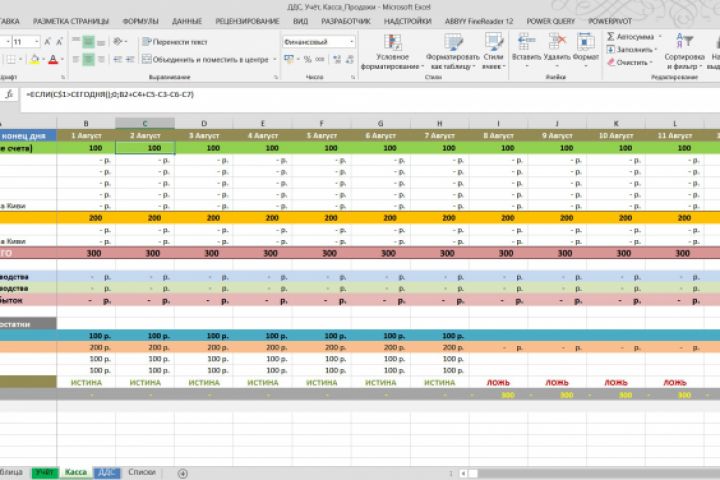This screenshot has height=480, width=720.
Task: Click the borders icon
Action: click(11, 59)
